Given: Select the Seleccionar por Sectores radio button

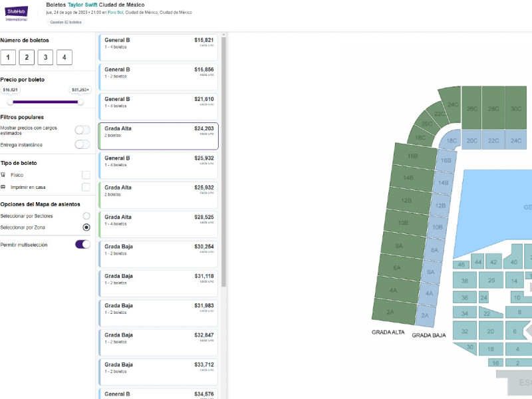Looking at the screenshot, I should pyautogui.click(x=86, y=216).
